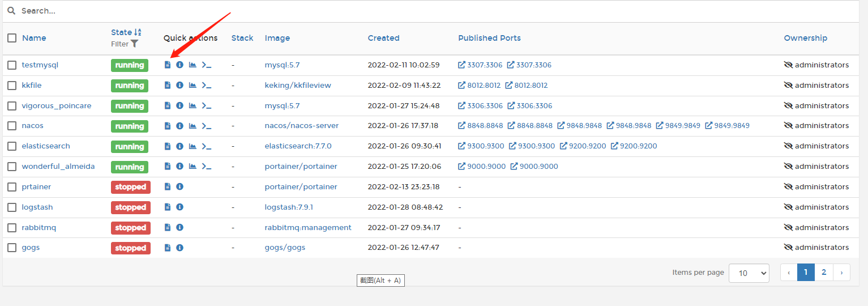Click the next page arrow button
This screenshot has width=868, height=306.
pyautogui.click(x=841, y=273)
